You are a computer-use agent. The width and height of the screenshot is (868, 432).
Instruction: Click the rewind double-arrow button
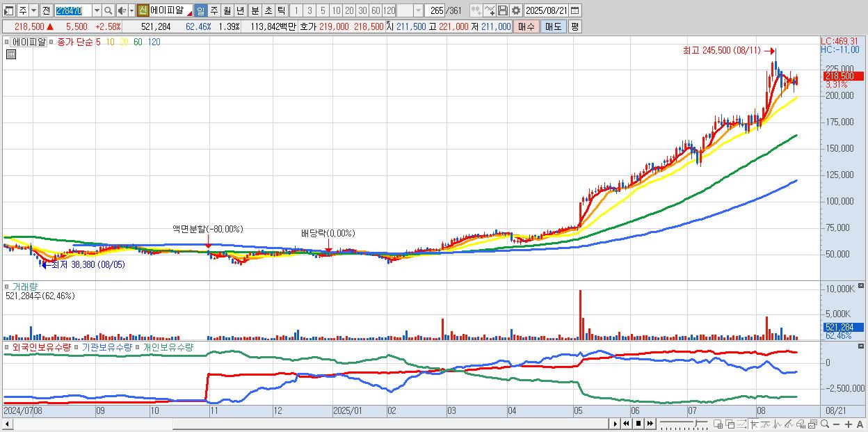(x=626, y=424)
